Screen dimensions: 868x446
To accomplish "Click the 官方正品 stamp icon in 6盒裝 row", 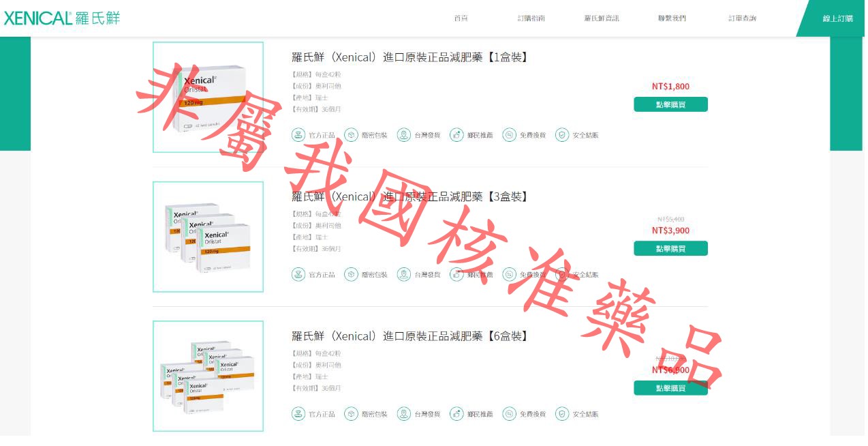I will (x=298, y=414).
